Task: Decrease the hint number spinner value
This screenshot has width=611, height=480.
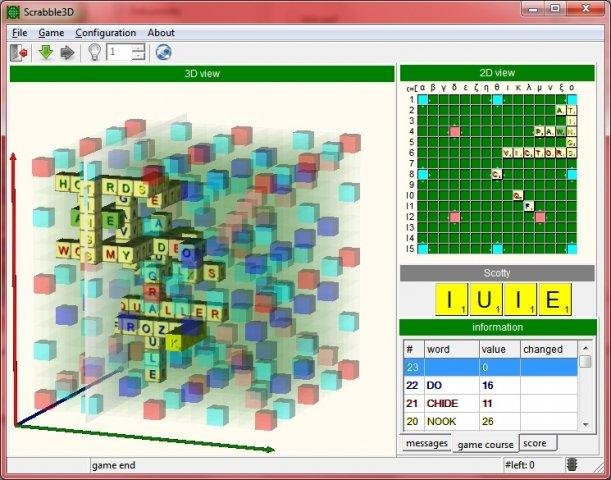Action: pos(138,56)
